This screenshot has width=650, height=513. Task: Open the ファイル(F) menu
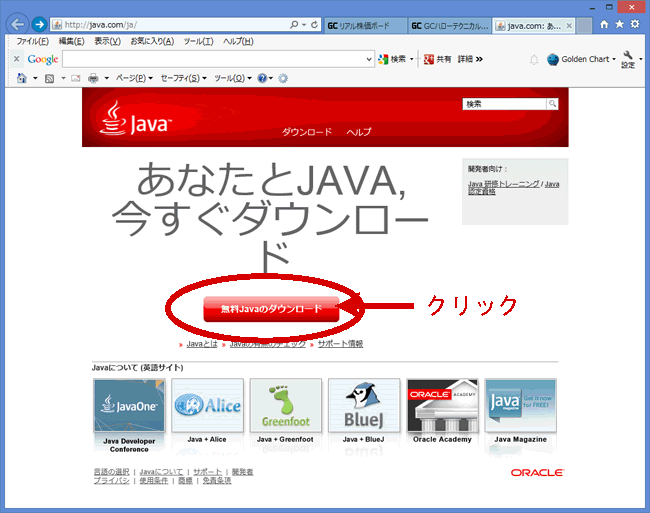click(x=32, y=41)
